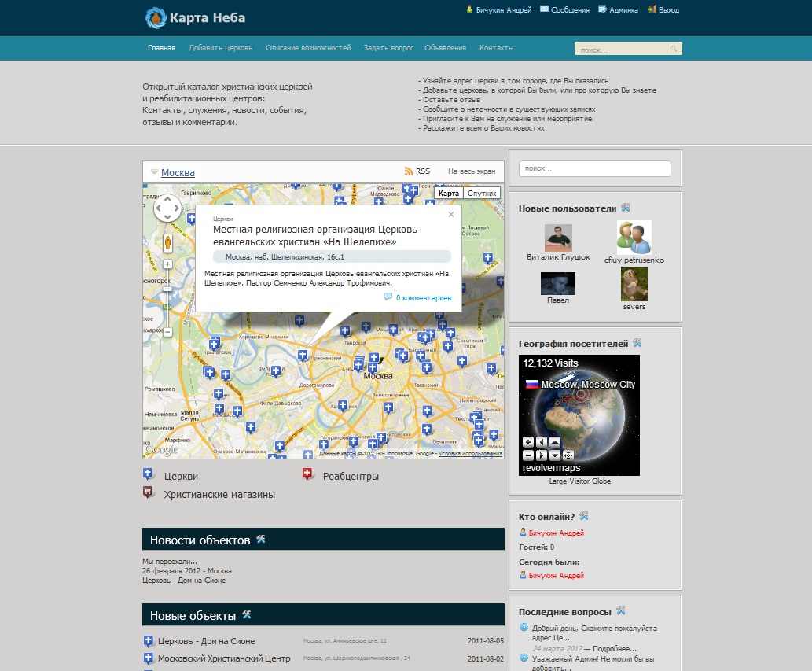Click the map zoom in plus button

point(167,264)
